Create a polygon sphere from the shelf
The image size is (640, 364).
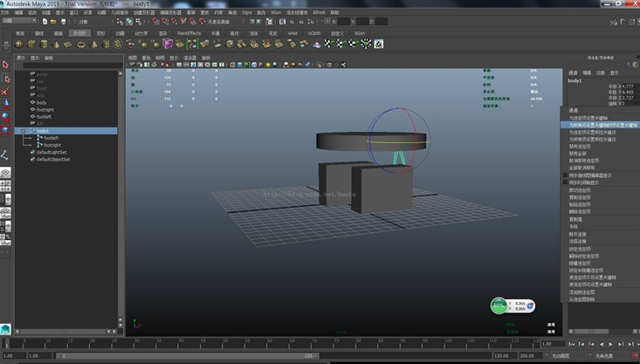pos(19,44)
